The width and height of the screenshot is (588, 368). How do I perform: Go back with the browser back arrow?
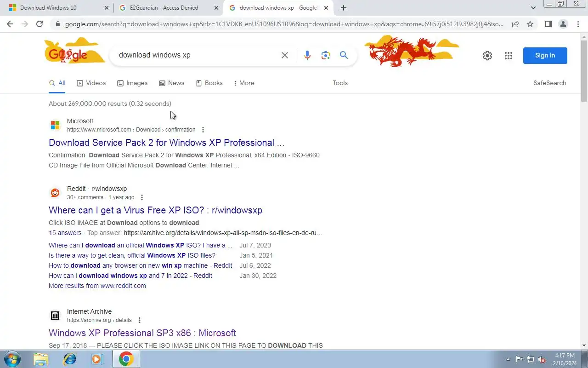coord(10,24)
